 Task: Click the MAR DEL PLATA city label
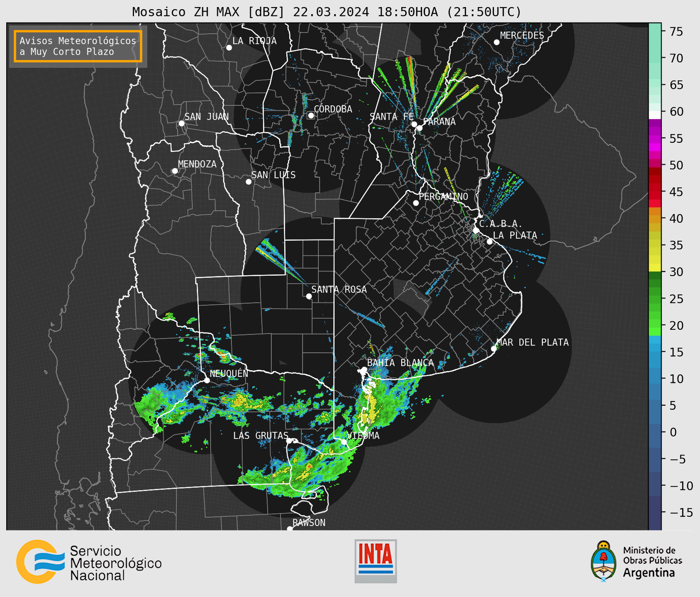click(532, 343)
